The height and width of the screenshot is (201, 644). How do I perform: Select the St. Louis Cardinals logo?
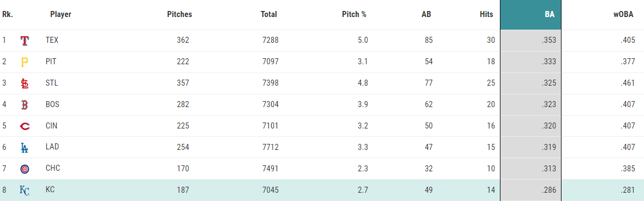25,83
